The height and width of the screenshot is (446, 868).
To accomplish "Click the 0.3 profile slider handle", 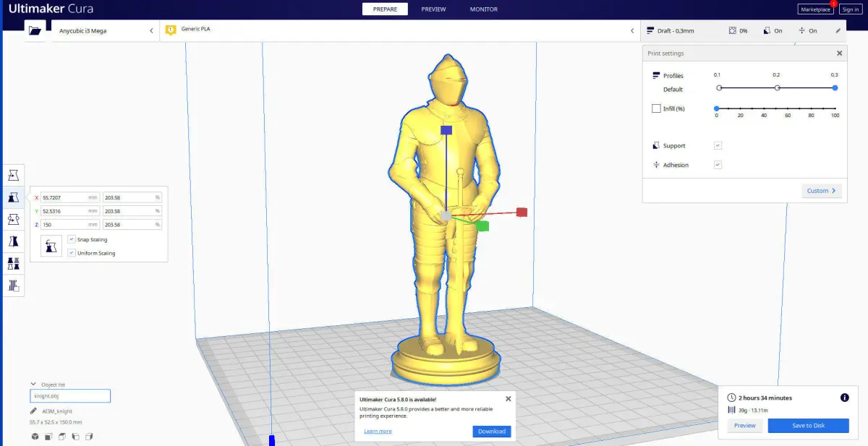I will coord(835,88).
